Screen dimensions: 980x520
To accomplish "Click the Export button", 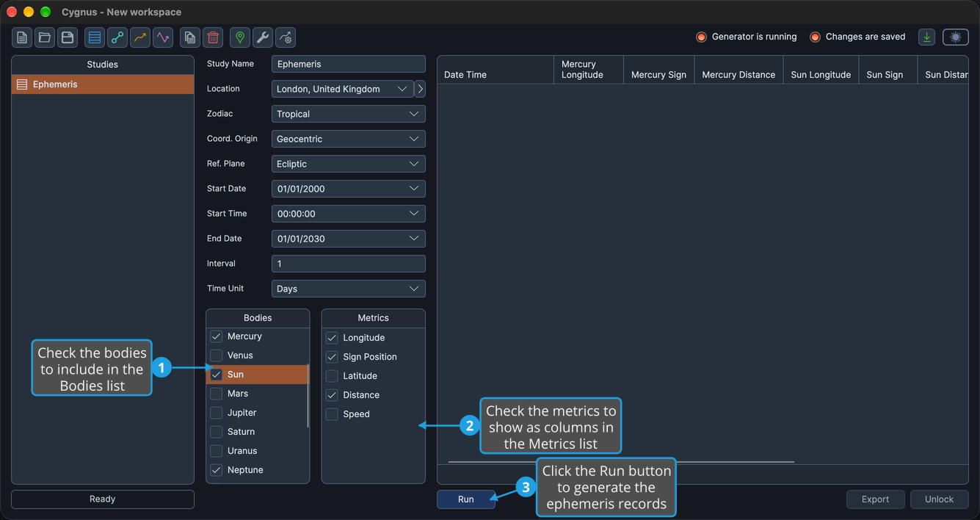I will click(x=875, y=499).
